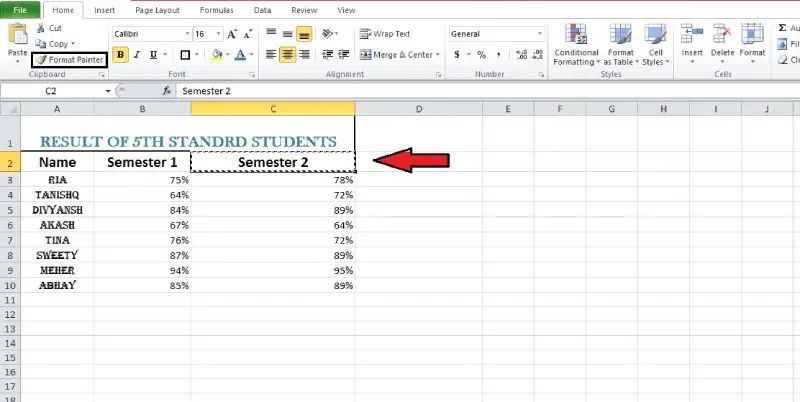The image size is (800, 402).
Task: Enable Wrap Text for the cell
Action: coord(385,34)
